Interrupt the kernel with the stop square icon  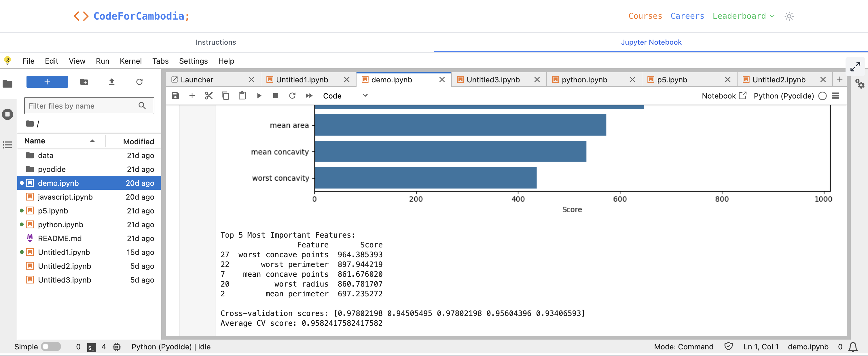pos(275,96)
